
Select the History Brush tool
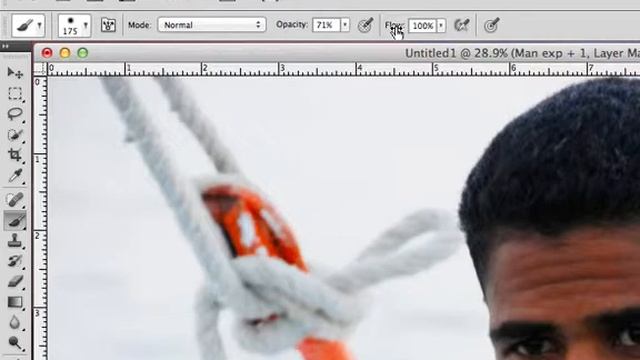15,261
